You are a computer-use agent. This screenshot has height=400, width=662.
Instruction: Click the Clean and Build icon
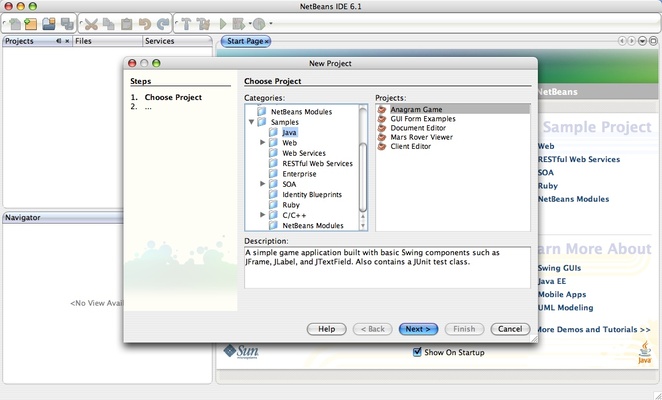204,24
